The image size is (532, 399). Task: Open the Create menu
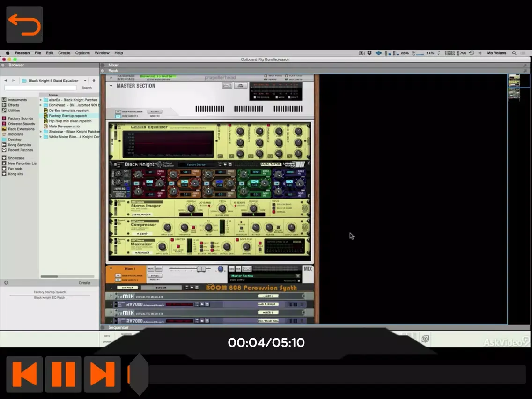pos(64,53)
